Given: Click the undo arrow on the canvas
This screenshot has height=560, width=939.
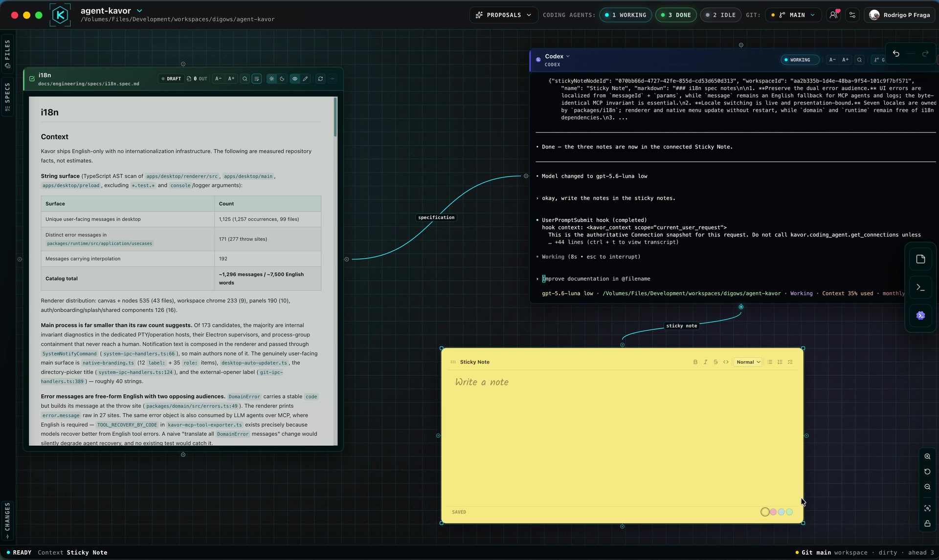Looking at the screenshot, I should click(896, 54).
